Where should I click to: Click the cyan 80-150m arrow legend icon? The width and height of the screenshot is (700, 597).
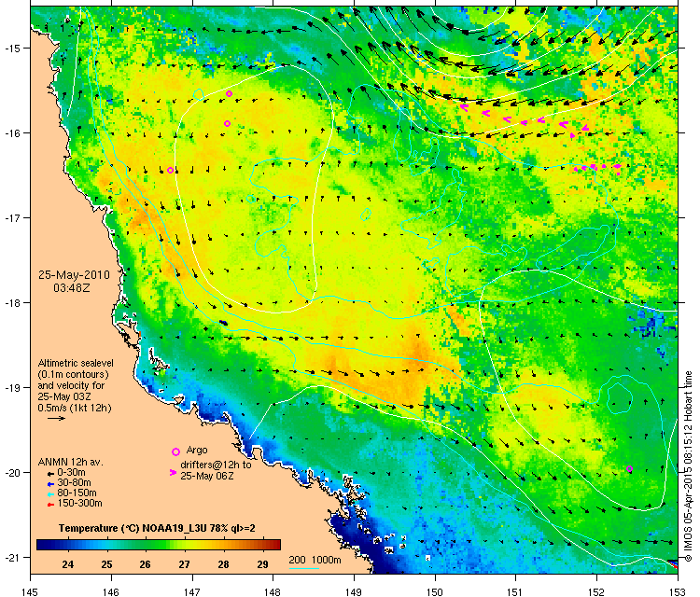point(51,494)
